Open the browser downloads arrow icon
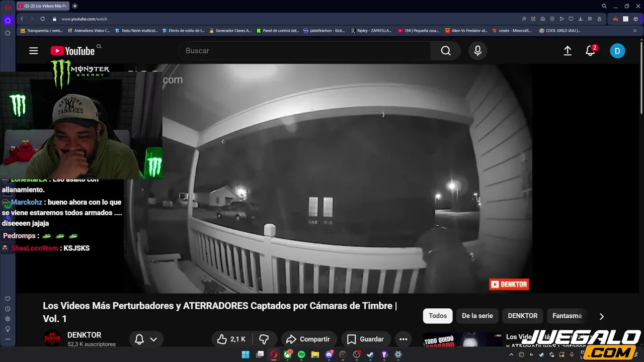 [x=580, y=19]
